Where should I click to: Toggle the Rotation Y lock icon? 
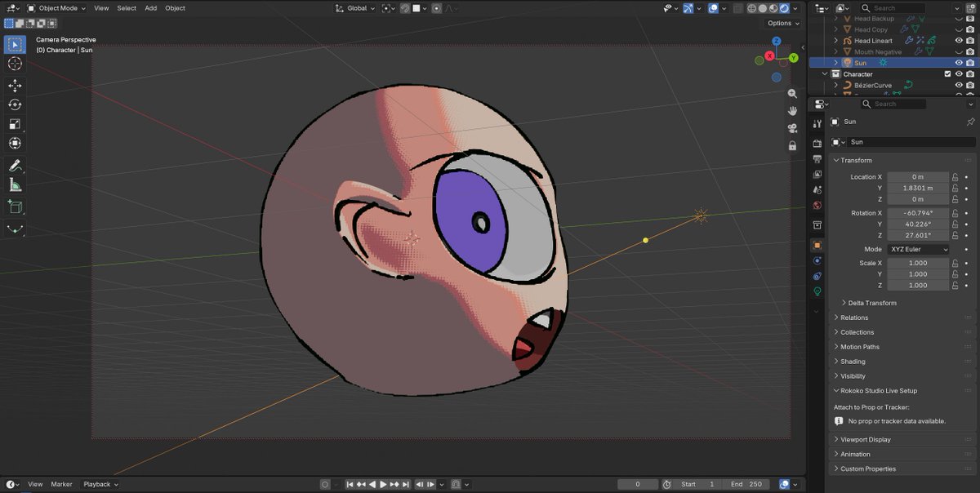955,224
